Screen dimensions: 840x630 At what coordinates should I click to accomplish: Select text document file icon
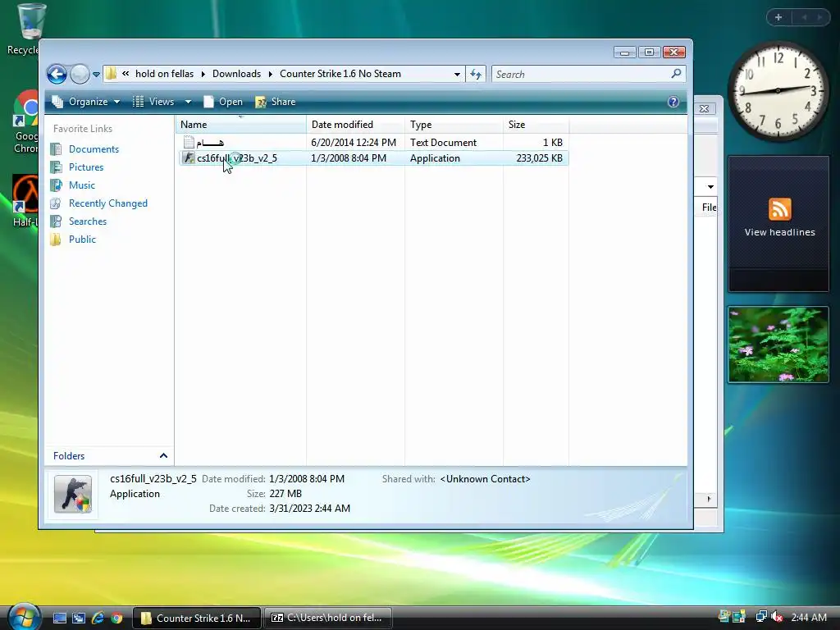pyautogui.click(x=189, y=142)
